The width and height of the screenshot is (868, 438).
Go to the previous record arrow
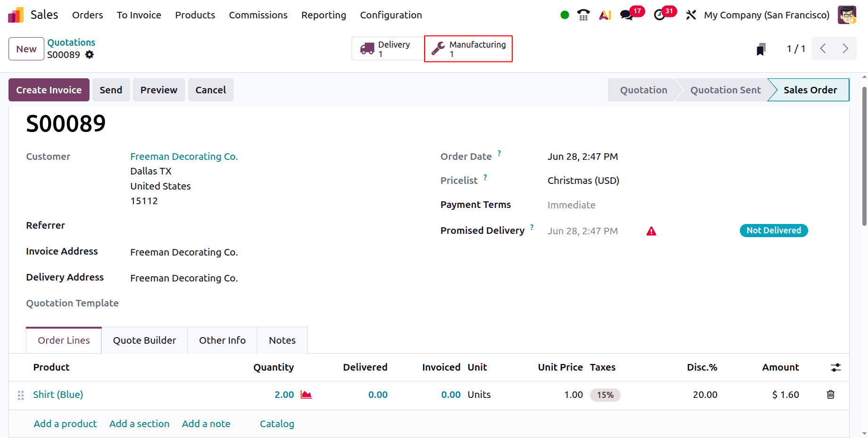point(823,49)
